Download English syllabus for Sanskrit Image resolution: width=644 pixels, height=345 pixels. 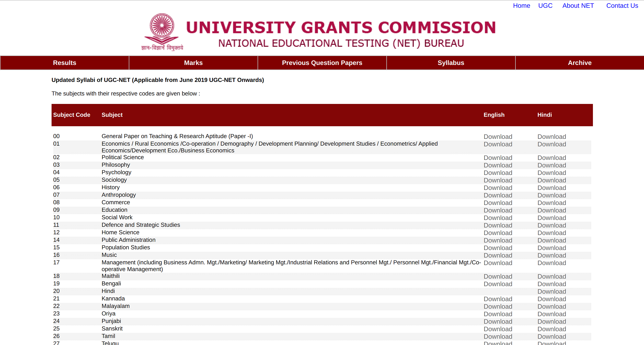point(498,329)
